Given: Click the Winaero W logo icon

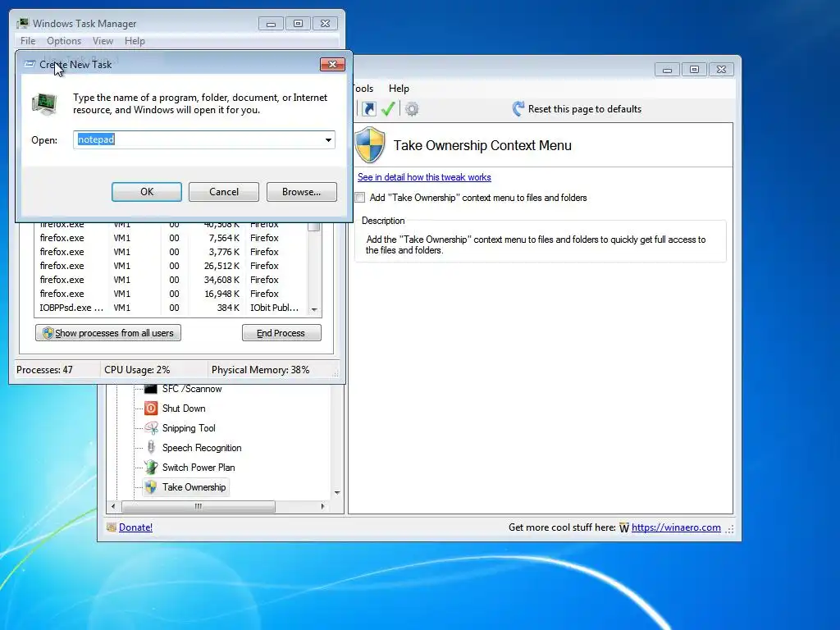Looking at the screenshot, I should 624,527.
